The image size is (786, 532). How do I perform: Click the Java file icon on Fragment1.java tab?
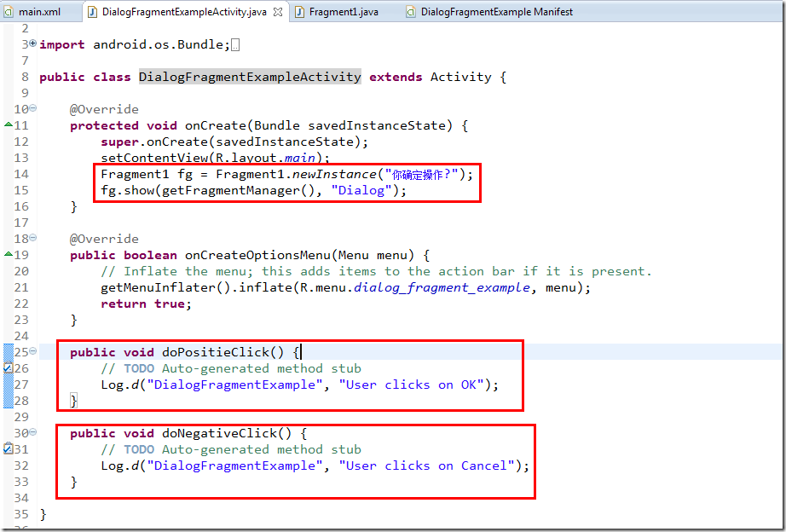299,12
